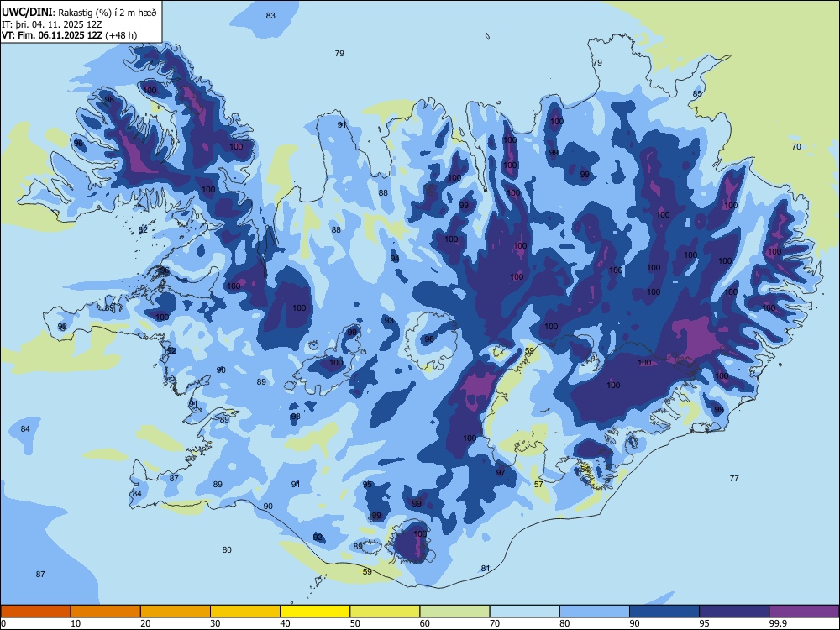Click the map value '81' near the south coast
The width and height of the screenshot is (840, 630).
486,569
